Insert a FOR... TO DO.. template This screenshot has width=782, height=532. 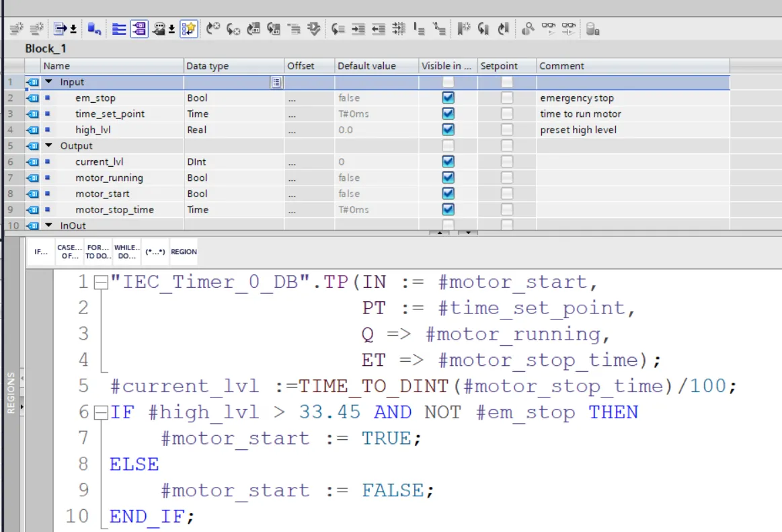pyautogui.click(x=97, y=252)
